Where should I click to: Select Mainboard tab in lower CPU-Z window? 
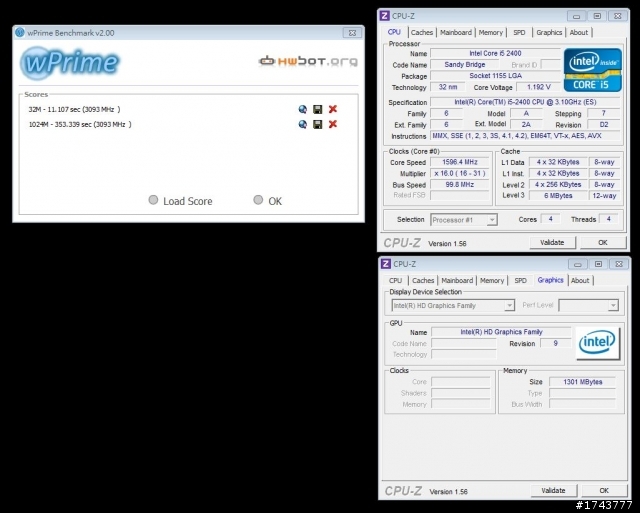coord(457,280)
